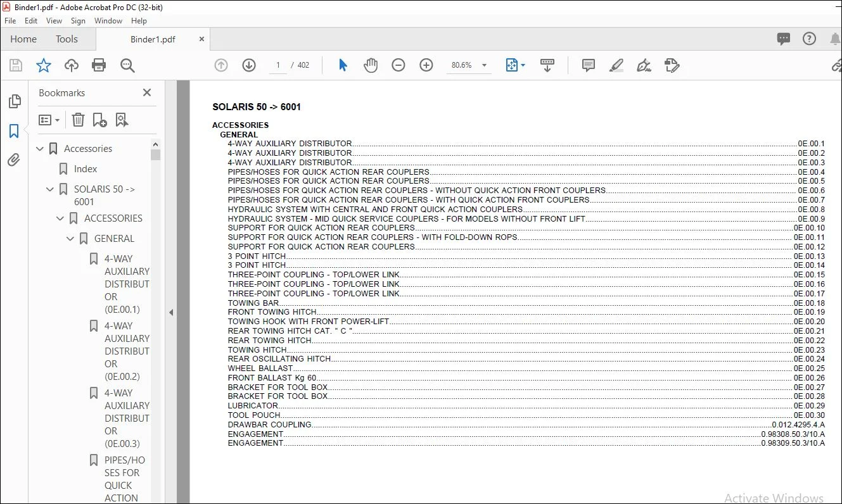Viewport: 842px width, 504px height.
Task: Click the FRONT BALLAST Kg 60 entry
Action: tap(526, 378)
